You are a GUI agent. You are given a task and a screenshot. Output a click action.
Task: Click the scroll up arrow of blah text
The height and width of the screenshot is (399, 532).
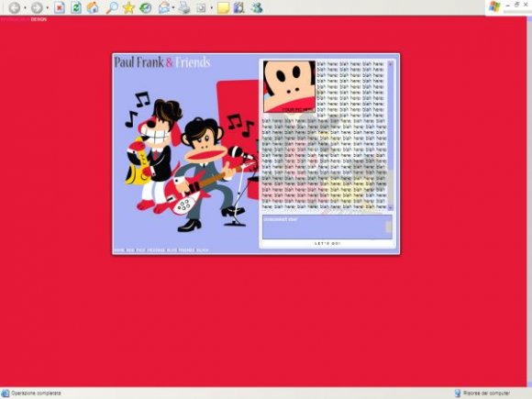pos(390,64)
